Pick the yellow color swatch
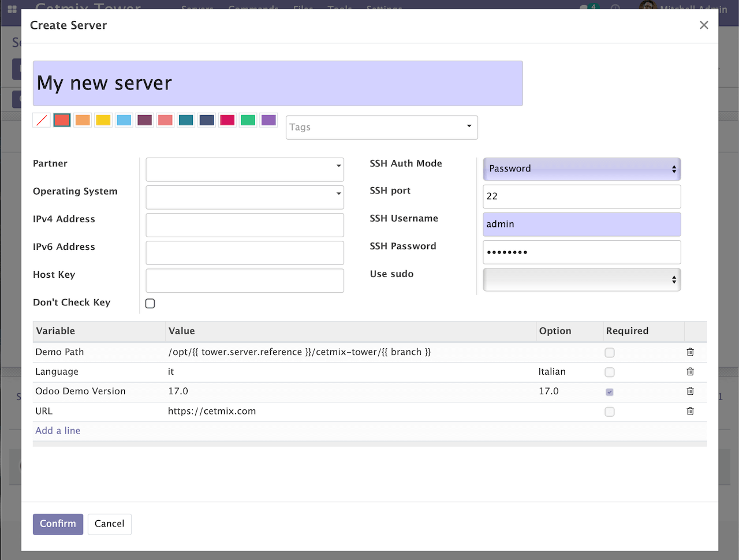 coord(103,120)
